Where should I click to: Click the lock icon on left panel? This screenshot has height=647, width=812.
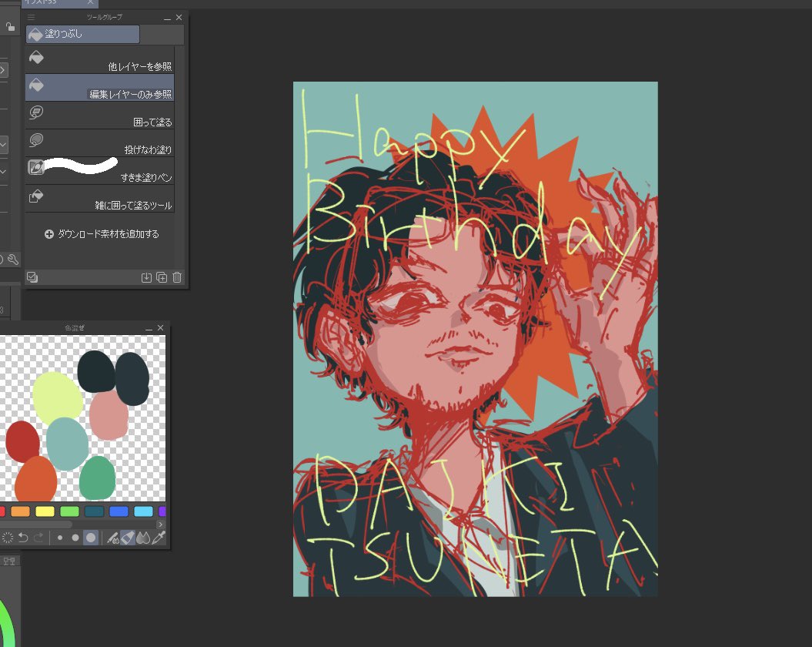(x=9, y=25)
